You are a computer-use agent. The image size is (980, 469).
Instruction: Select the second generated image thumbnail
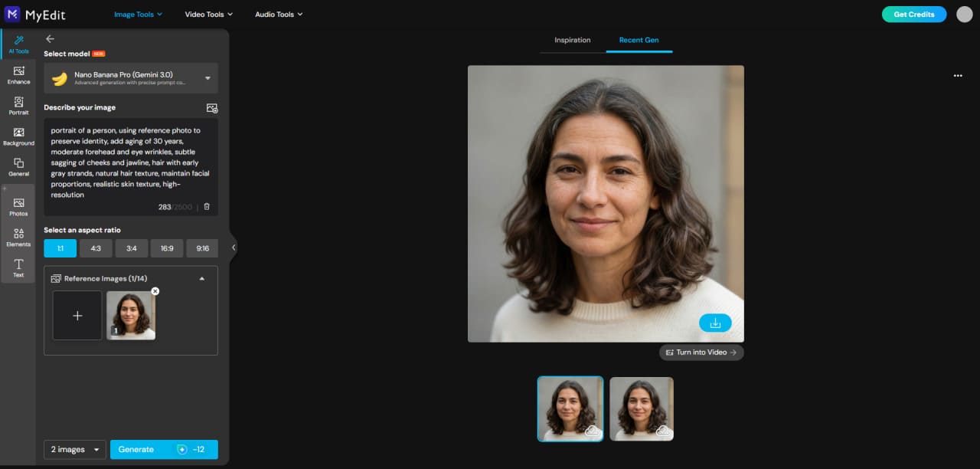641,408
